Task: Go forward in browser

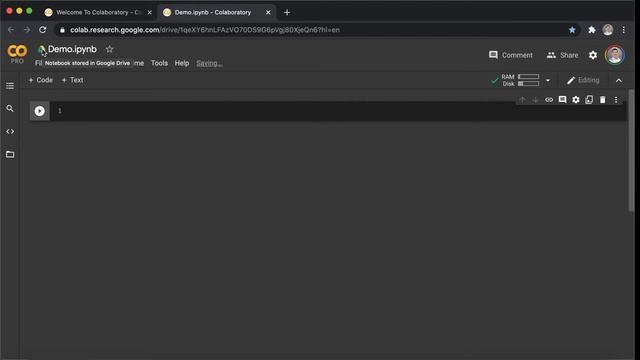Action: coord(27,30)
